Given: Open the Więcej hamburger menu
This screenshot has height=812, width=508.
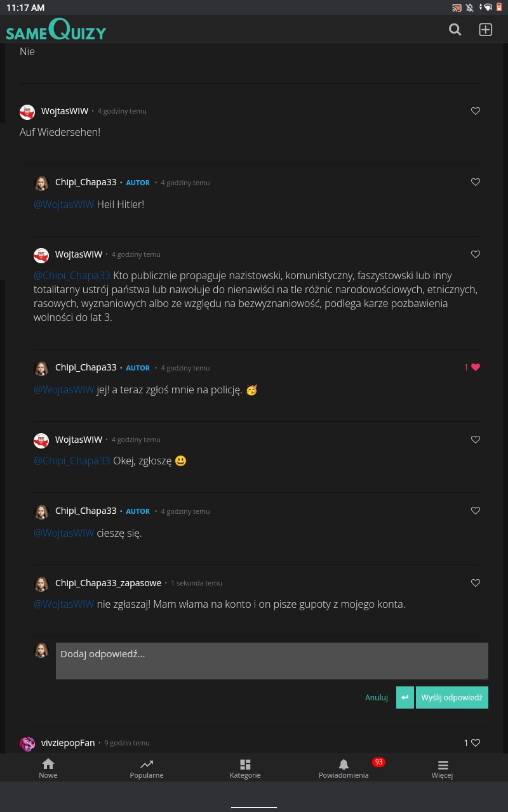Looking at the screenshot, I should pos(443,766).
